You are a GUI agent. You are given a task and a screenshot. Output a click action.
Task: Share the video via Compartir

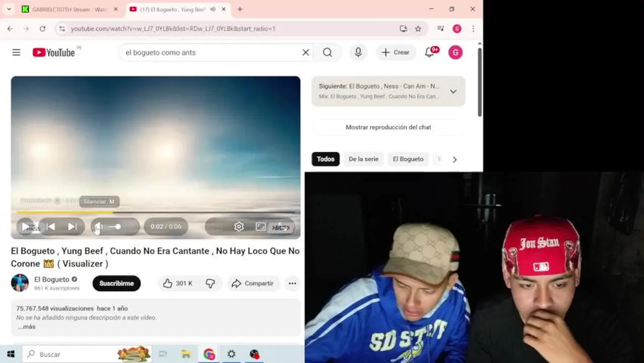(x=252, y=283)
